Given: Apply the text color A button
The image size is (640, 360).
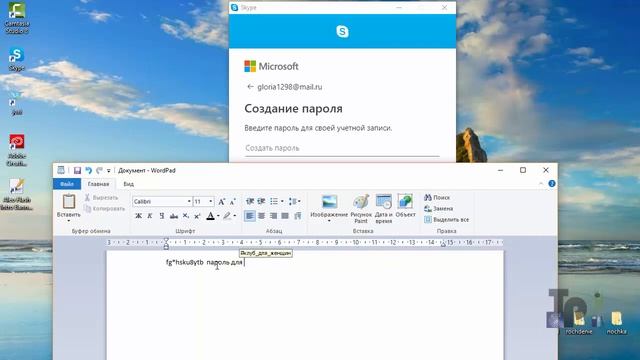Looking at the screenshot, I should click(210, 216).
